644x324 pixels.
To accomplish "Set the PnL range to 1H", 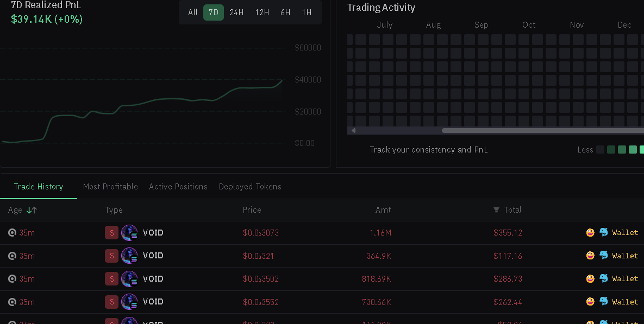I will click(307, 12).
